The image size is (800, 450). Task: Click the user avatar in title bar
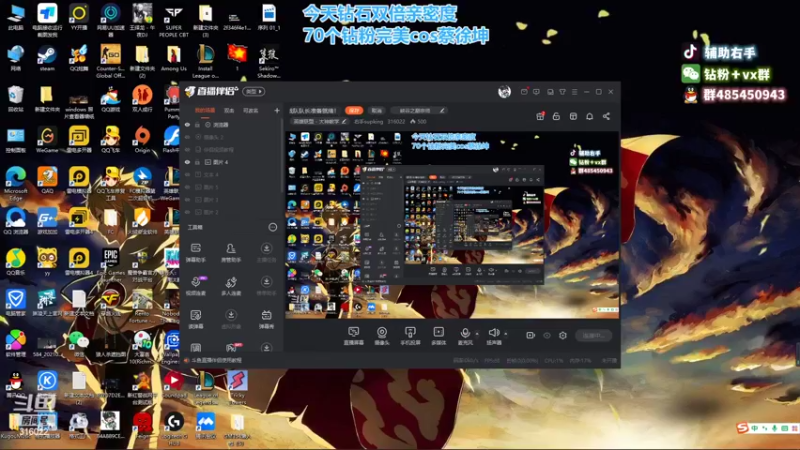(504, 92)
